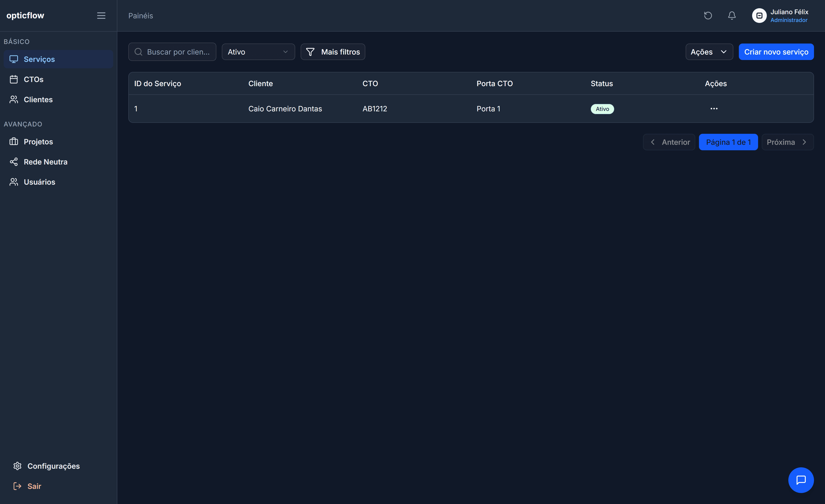Click the Anterior pagination button

(669, 142)
